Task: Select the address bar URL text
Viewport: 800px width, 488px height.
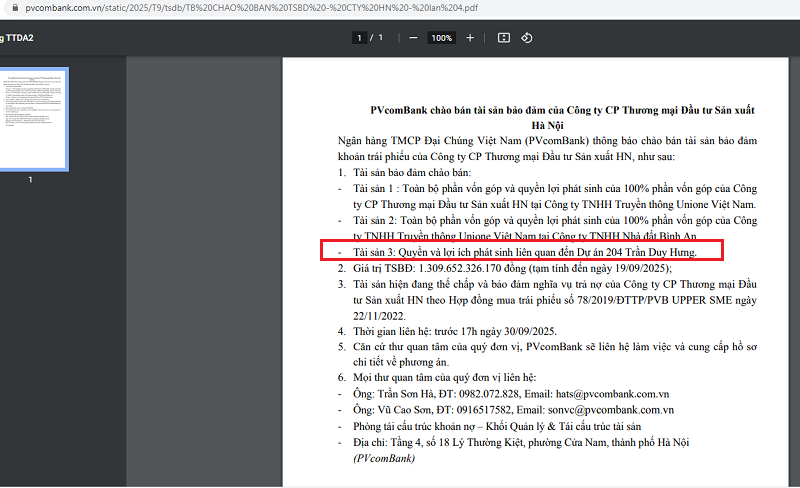Action: (252, 8)
